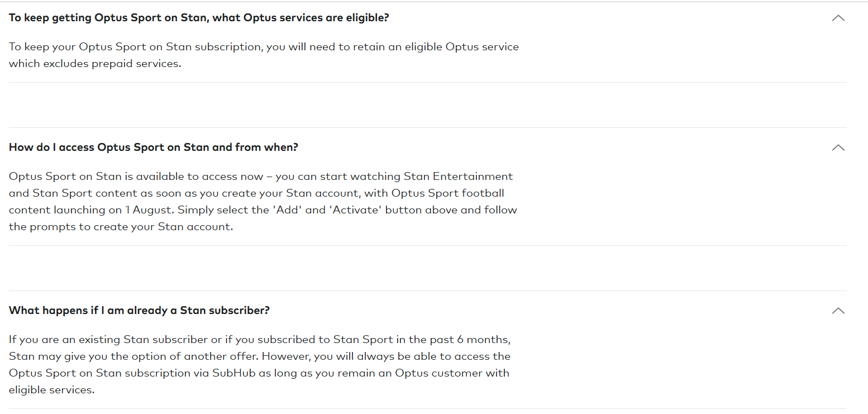Click the word 'SubHub' in the answer

coord(232,373)
